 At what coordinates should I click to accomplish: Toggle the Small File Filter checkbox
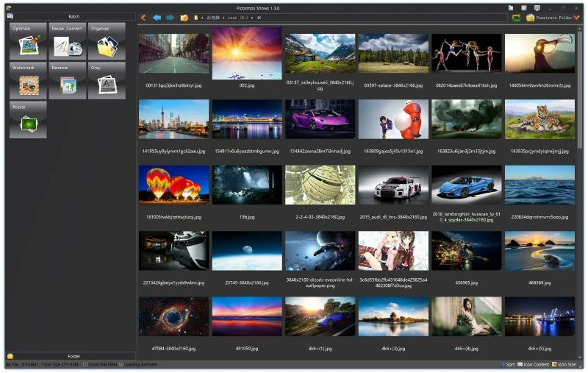click(x=85, y=364)
